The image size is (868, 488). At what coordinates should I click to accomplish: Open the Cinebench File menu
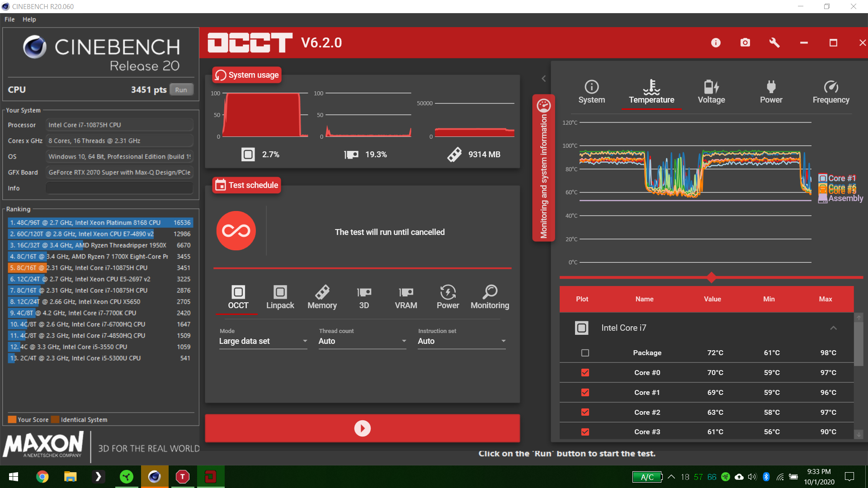[x=9, y=19]
